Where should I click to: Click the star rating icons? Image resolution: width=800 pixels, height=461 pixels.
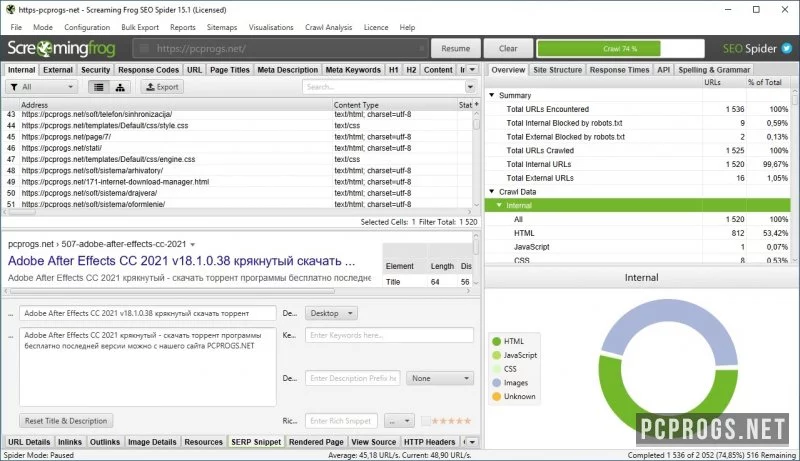tap(451, 421)
